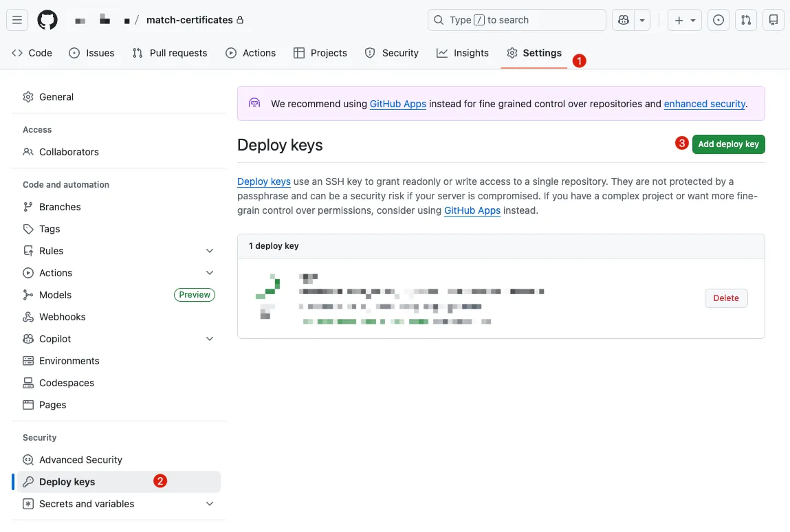
Task: Select Collaborators in the Access section
Action: click(69, 152)
